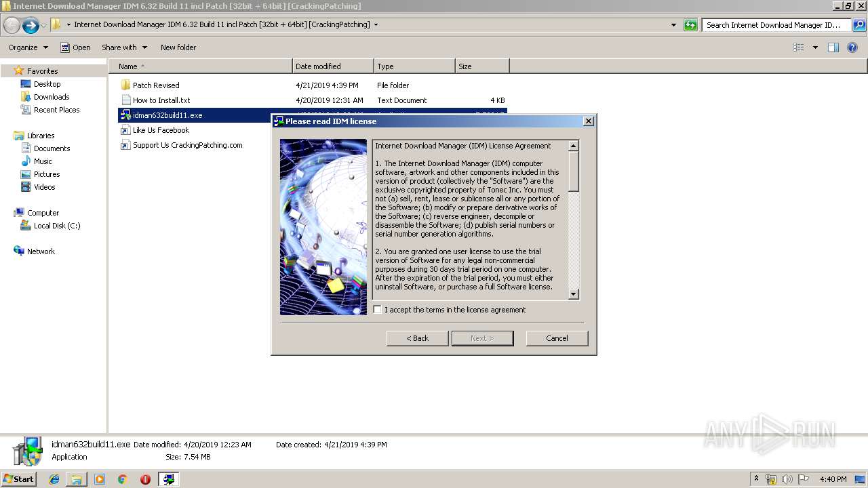Viewport: 868px width, 488px height.
Task: Open the network tray icon
Action: (x=771, y=479)
